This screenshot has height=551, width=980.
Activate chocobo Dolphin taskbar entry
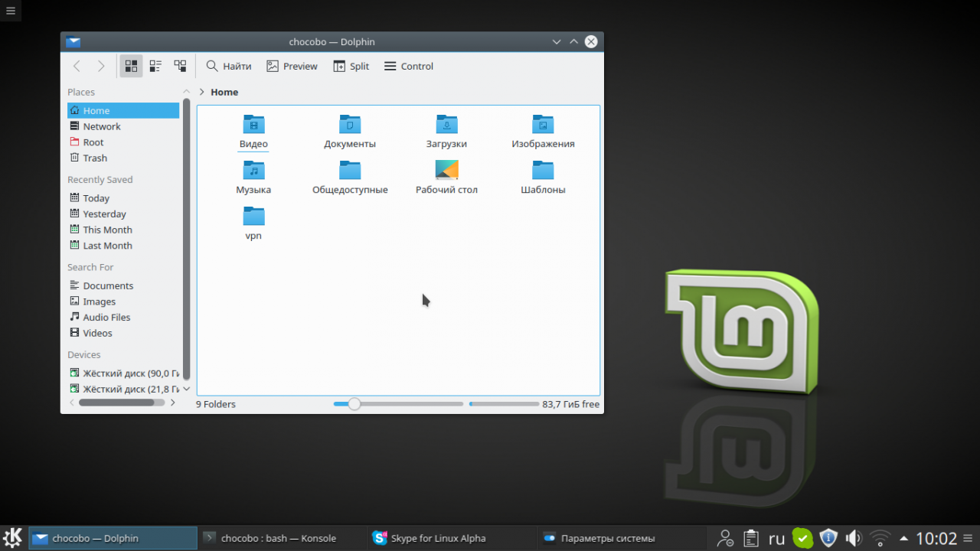[113, 538]
